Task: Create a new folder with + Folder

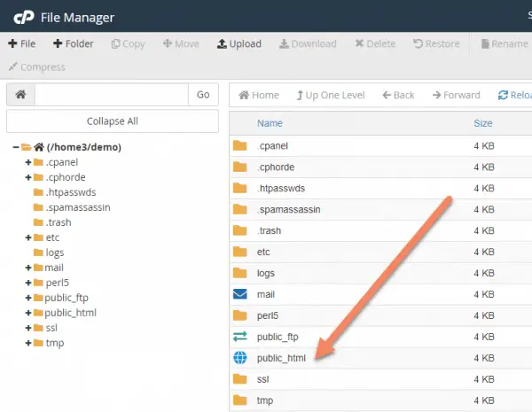Action: click(74, 43)
